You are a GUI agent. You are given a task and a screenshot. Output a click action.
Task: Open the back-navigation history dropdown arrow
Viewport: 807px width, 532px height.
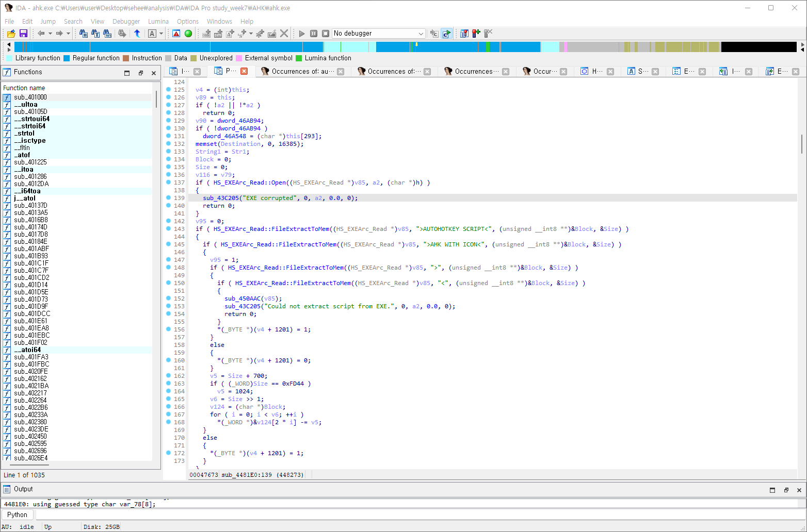point(50,34)
